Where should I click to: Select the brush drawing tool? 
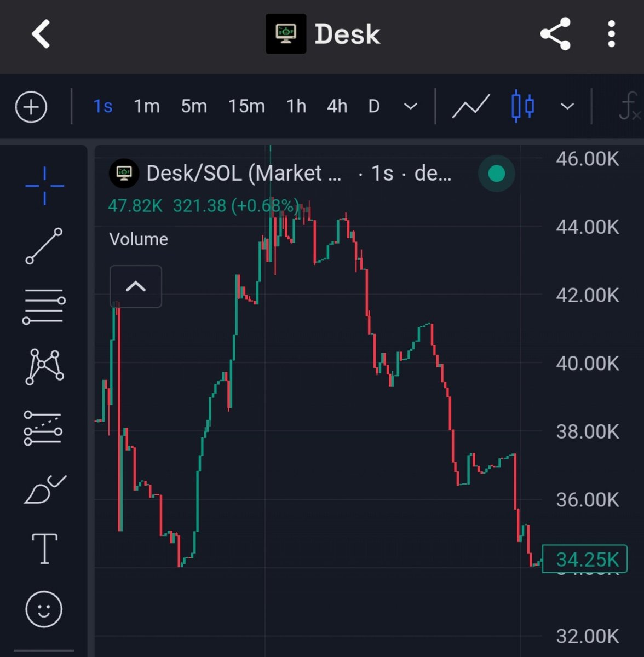pyautogui.click(x=45, y=489)
